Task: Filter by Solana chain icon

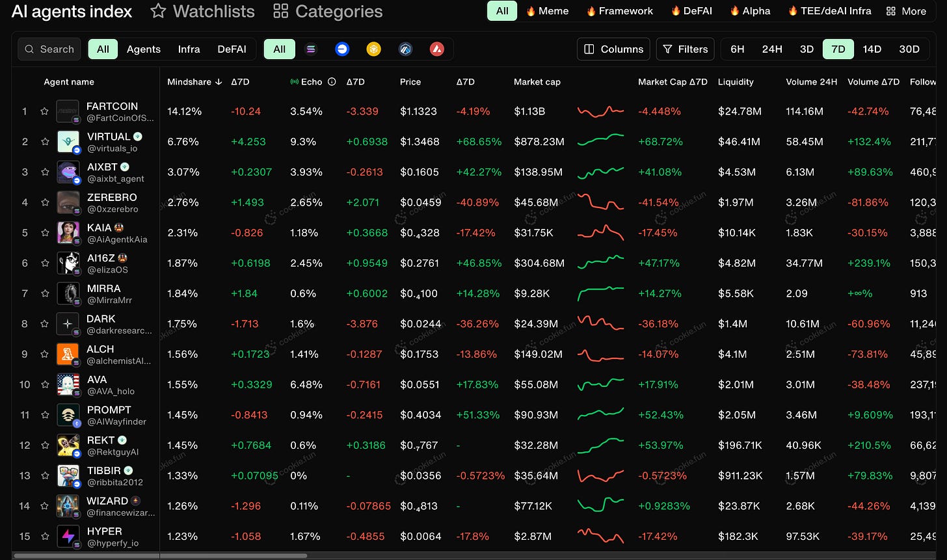Action: [x=311, y=49]
